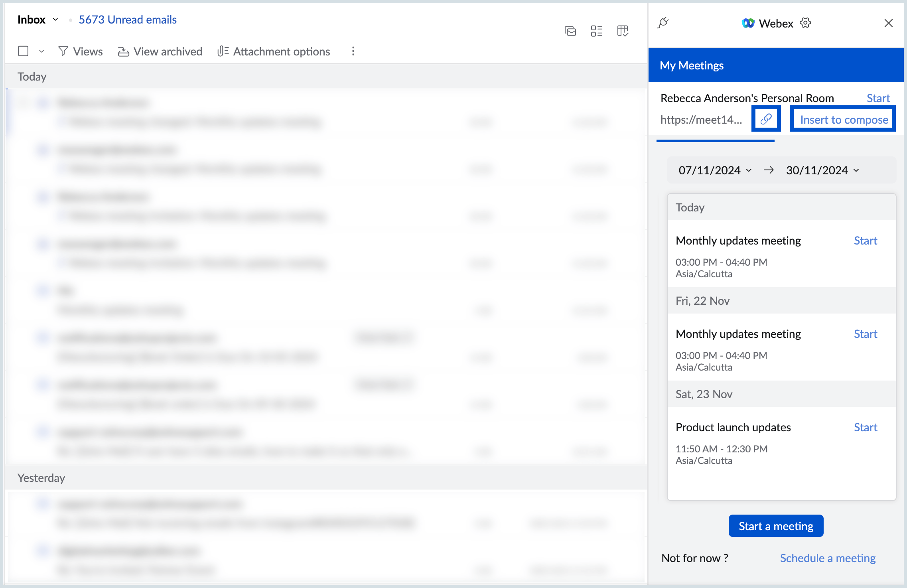
Task: Open the Inbox folder dropdown
Action: point(55,20)
